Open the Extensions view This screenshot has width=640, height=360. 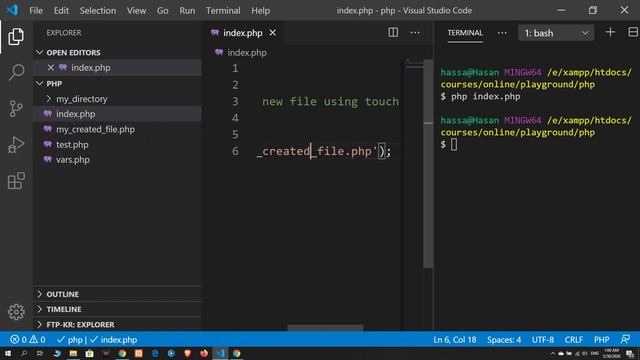[16, 181]
